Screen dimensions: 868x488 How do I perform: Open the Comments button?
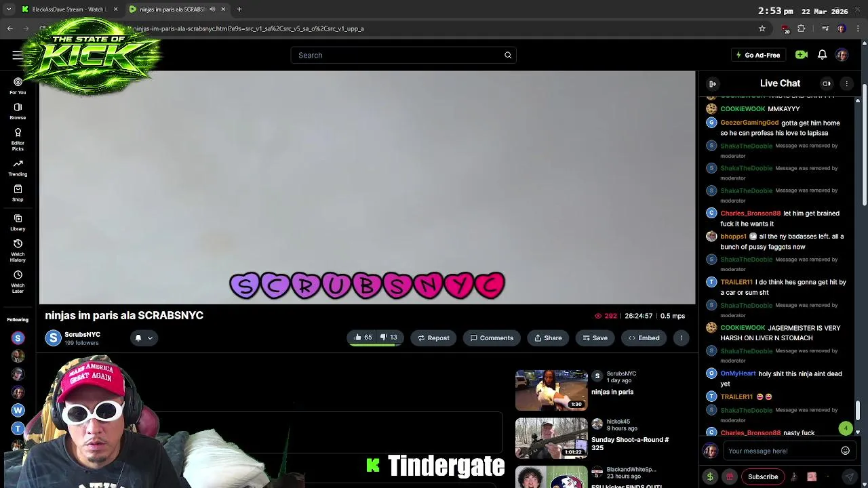click(492, 338)
